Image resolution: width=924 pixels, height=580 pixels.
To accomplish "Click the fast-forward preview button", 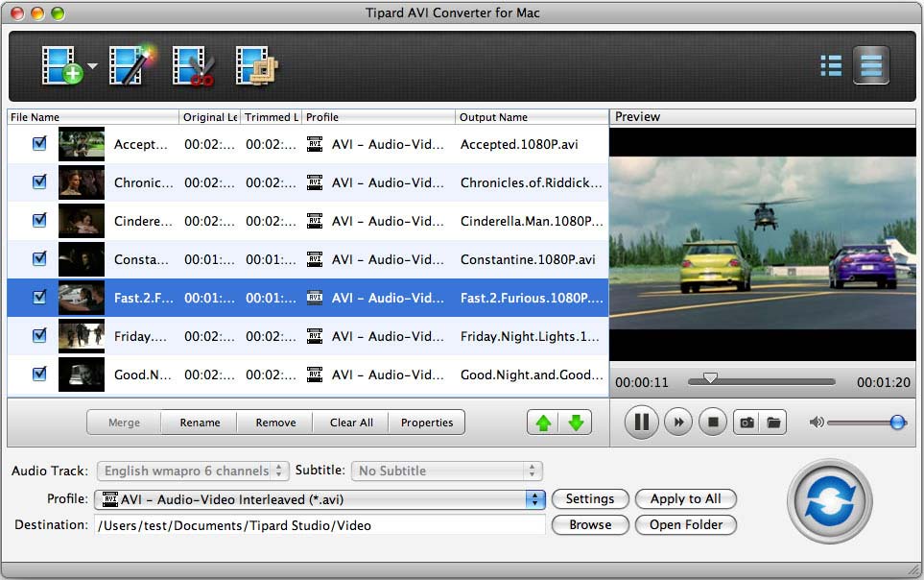I will [678, 422].
